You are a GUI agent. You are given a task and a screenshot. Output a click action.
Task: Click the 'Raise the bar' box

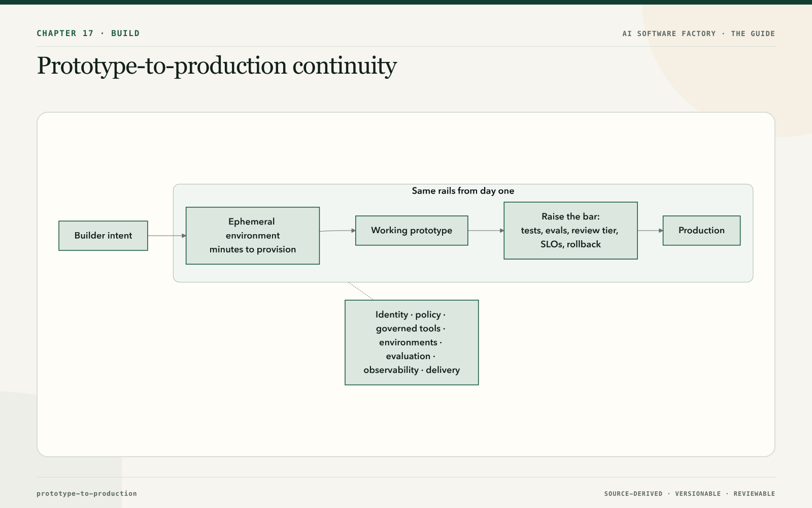570,231
